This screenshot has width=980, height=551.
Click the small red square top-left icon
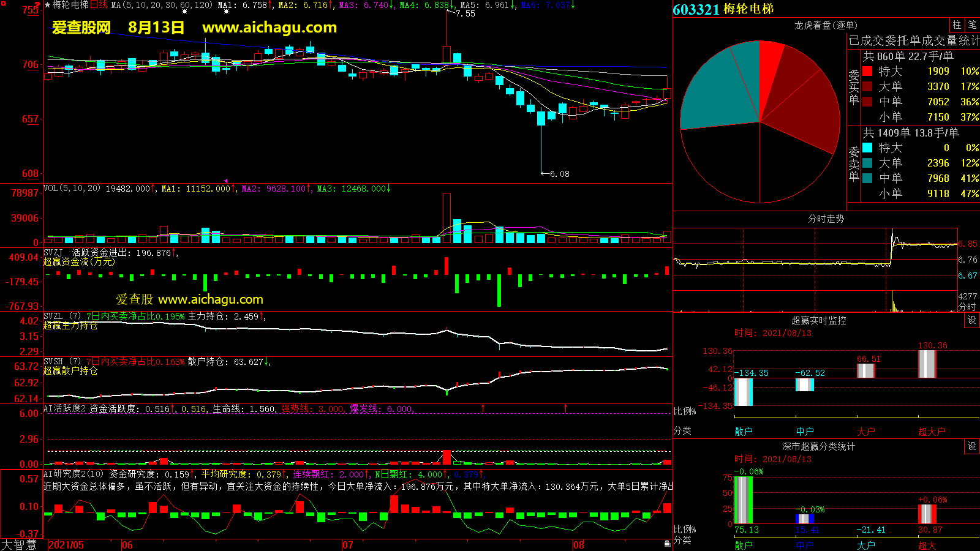coord(4,4)
